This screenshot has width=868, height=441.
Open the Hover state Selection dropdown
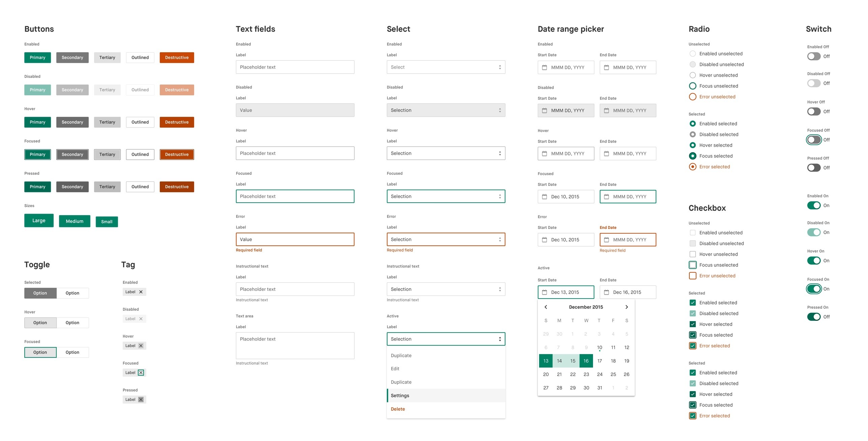(x=446, y=154)
